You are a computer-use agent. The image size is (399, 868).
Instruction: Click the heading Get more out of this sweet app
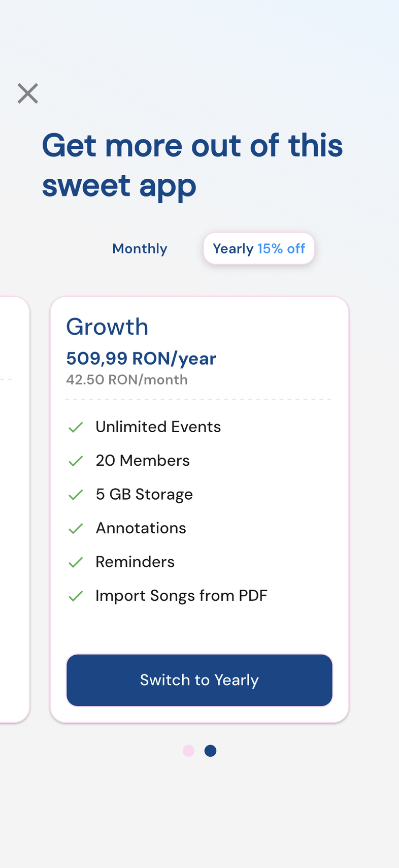(192, 166)
